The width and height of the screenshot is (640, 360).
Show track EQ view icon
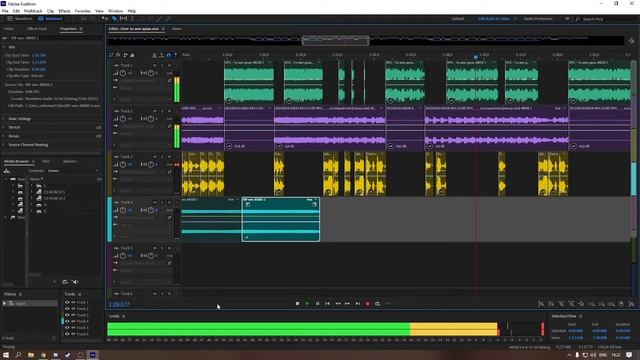(x=132, y=55)
